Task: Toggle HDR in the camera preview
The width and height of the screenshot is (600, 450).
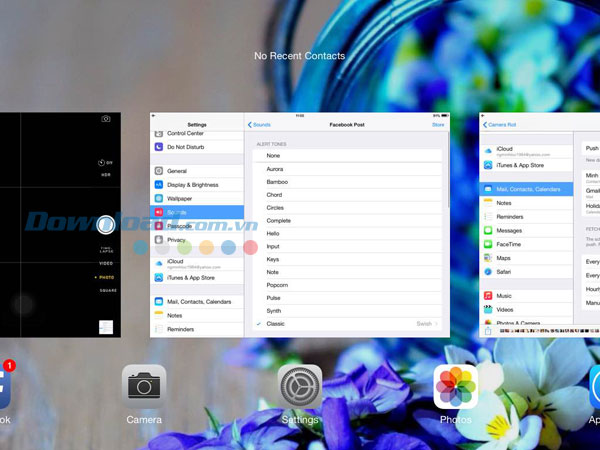Action: [x=104, y=175]
